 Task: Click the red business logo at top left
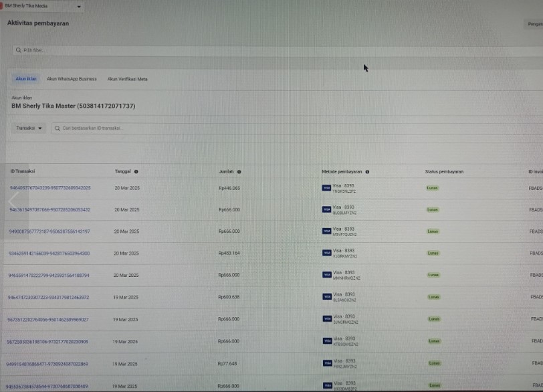coord(2,6)
